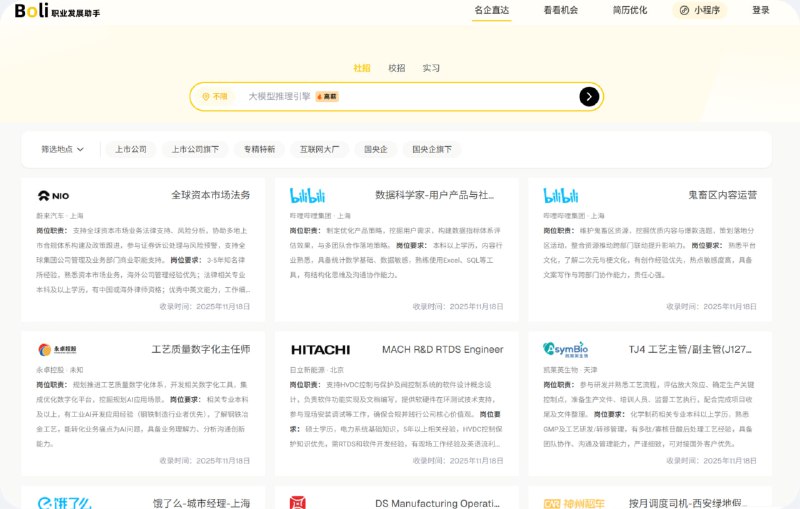The height and width of the screenshot is (509, 800).
Task: Toggle the 国央企 filter chip
Action: [x=376, y=149]
